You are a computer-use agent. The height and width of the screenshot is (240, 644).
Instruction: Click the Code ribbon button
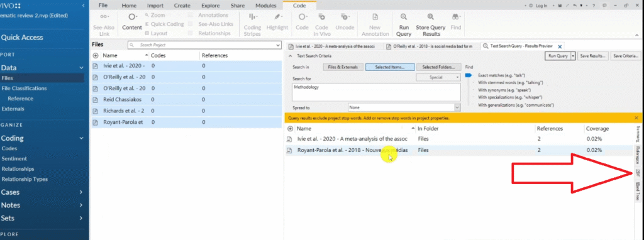coord(302,22)
